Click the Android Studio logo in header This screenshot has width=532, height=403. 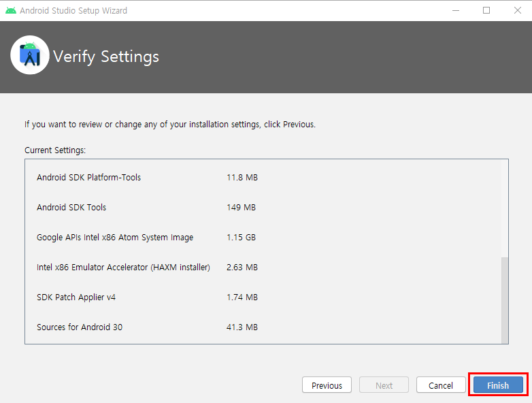[x=30, y=55]
